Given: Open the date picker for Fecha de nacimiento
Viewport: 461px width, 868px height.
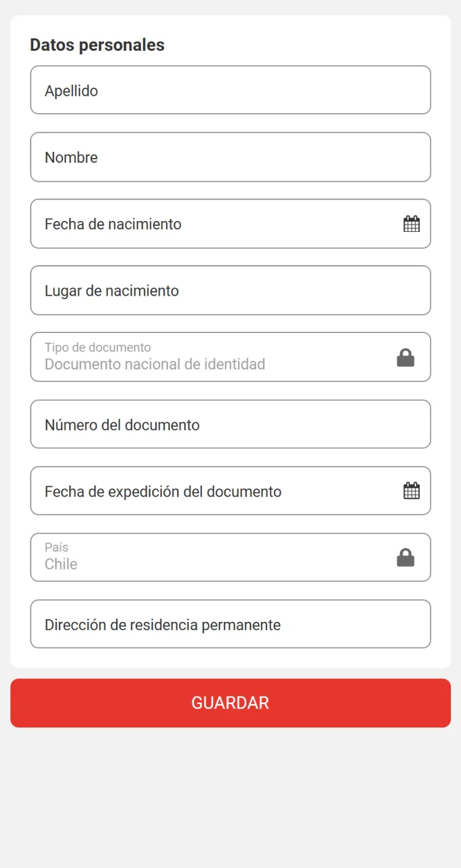Looking at the screenshot, I should coord(412,224).
